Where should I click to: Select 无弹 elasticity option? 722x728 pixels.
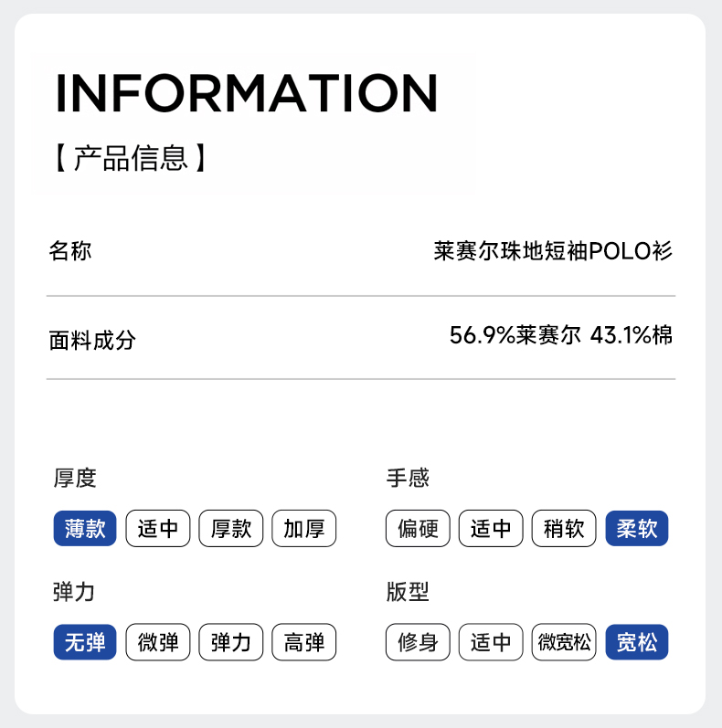85,643
